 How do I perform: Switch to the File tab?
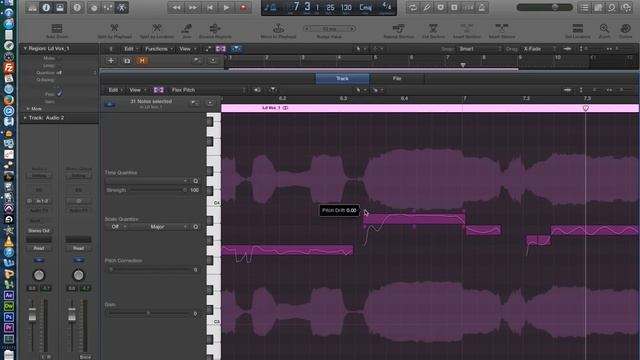coord(397,78)
